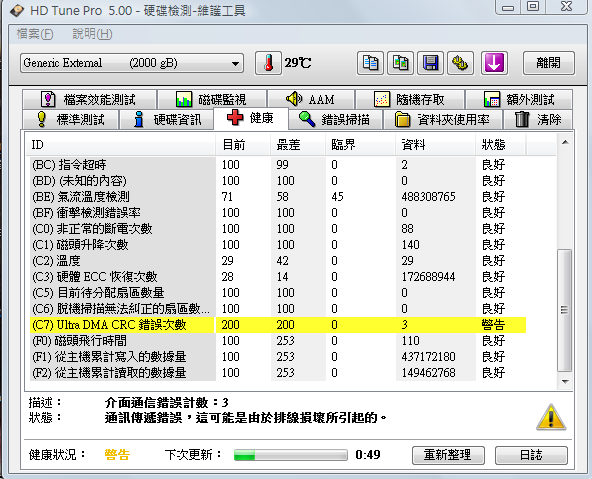Click the purple download arrow icon

point(494,63)
